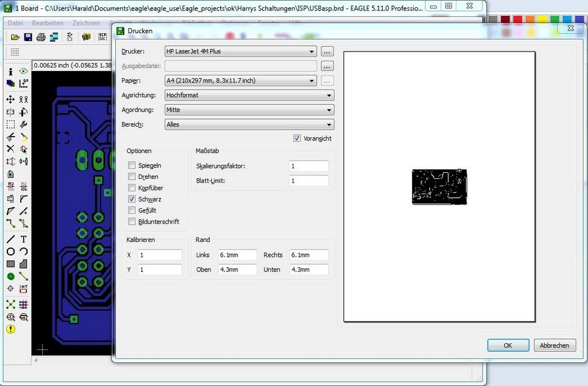Expand the Ausrichtung dropdown
This screenshot has width=588, height=386.
coord(249,95)
